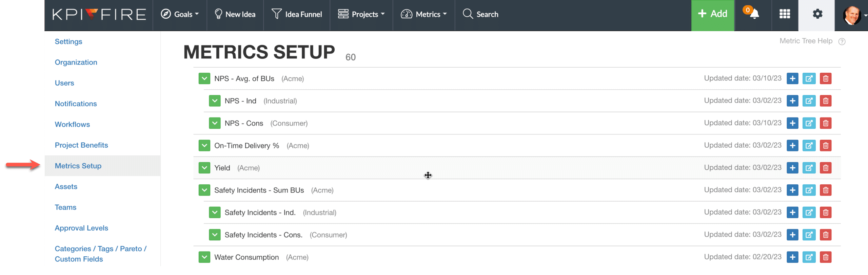Open the Goals dropdown menu
Viewport: 868px width, 275px height.
[x=180, y=14]
